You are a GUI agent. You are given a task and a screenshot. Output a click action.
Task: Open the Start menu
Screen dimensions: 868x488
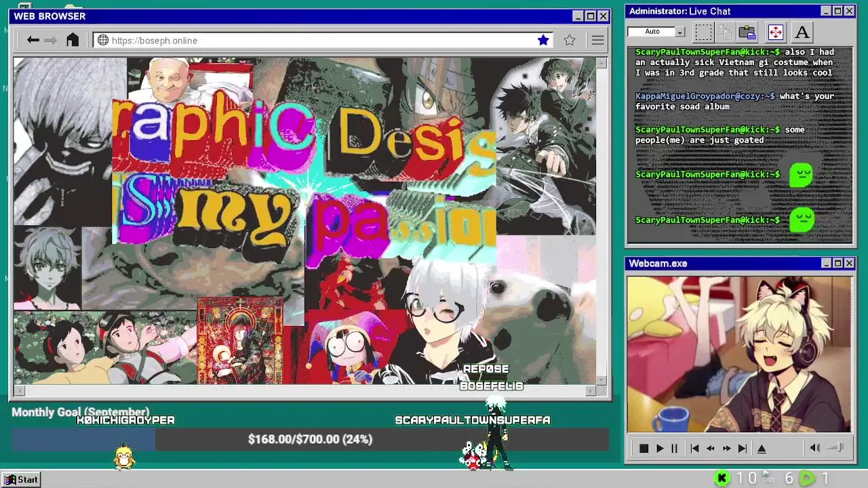click(x=20, y=479)
